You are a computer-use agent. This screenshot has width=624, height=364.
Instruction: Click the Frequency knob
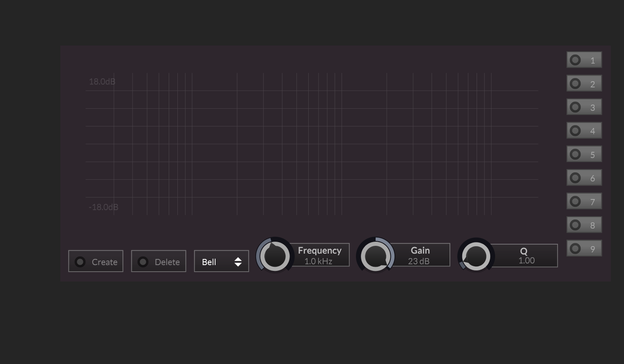pos(275,256)
